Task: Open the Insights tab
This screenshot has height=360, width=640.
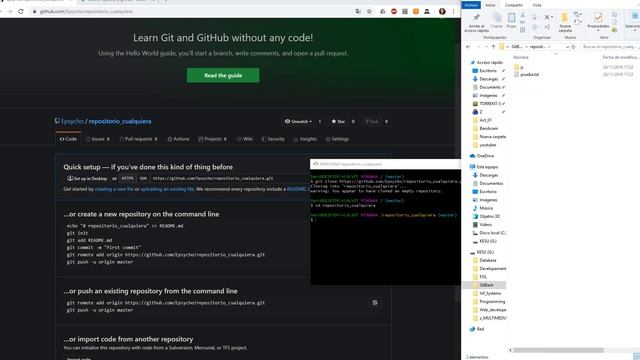Action: point(305,139)
